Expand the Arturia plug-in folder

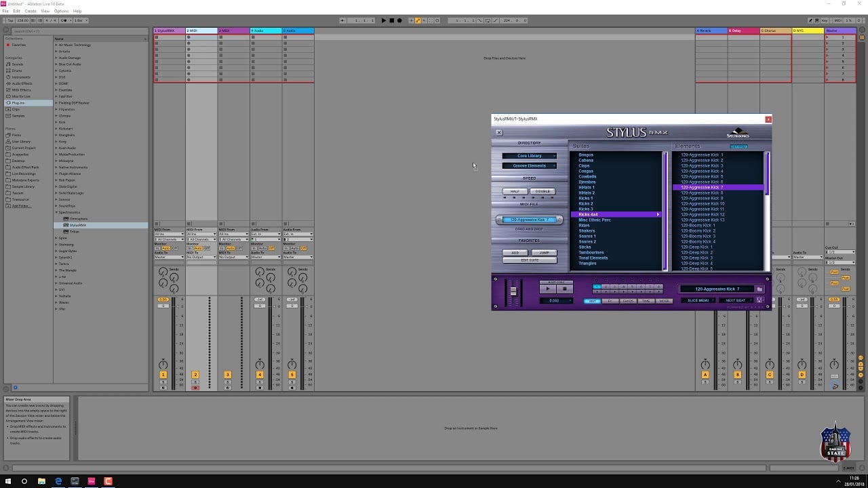coord(56,52)
